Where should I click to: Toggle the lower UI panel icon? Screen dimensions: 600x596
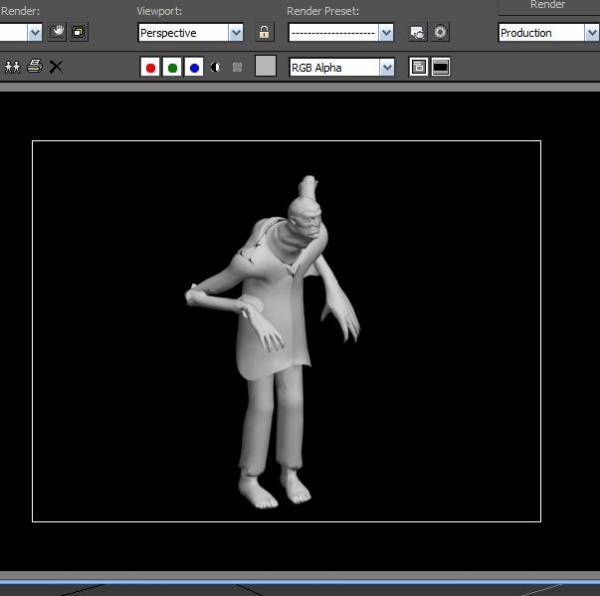point(440,67)
